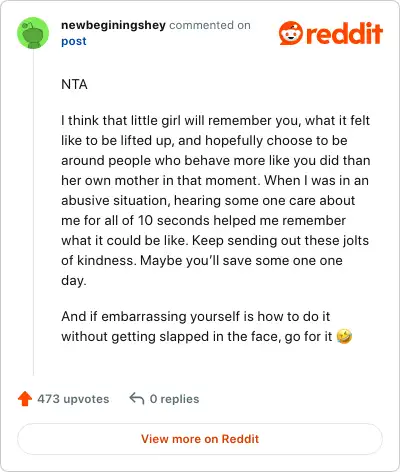The image size is (400, 472).
Task: Click the paragraph beginning "And if embarrassing yourself"
Action: [206, 326]
